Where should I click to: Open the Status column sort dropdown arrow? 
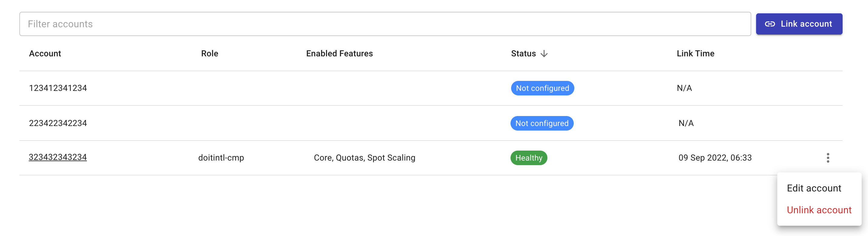tap(544, 53)
